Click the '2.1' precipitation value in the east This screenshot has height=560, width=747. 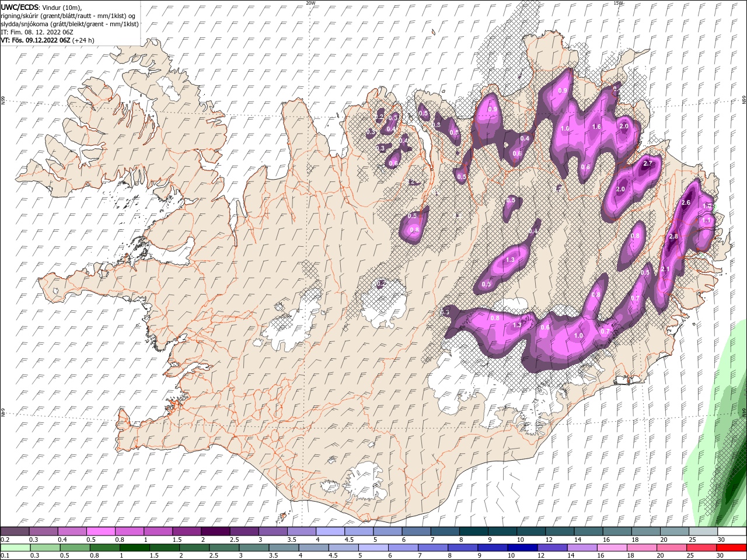(x=665, y=269)
